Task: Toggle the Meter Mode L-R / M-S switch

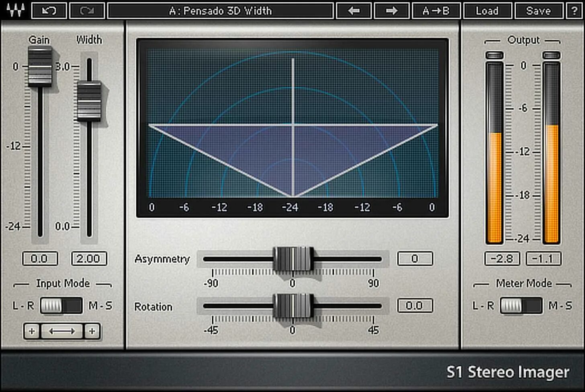Action: (521, 306)
